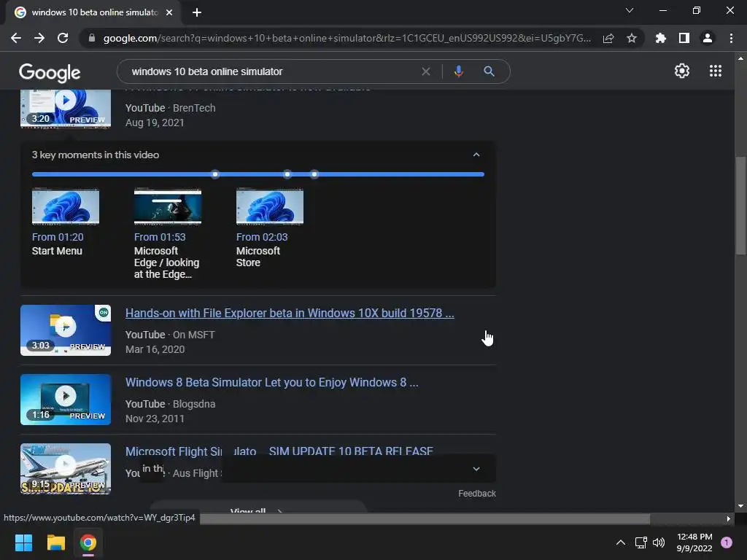Click the lock icon for site information
Screen dimensions: 747x560
pyautogui.click(x=92, y=38)
